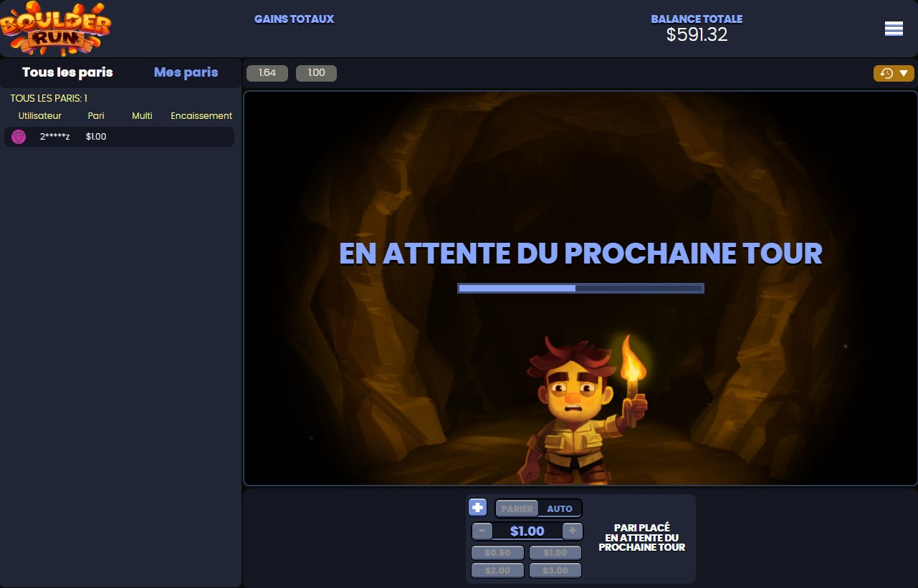The image size is (918, 588).
Task: Increase the bet amount with plus
Action: point(572,531)
